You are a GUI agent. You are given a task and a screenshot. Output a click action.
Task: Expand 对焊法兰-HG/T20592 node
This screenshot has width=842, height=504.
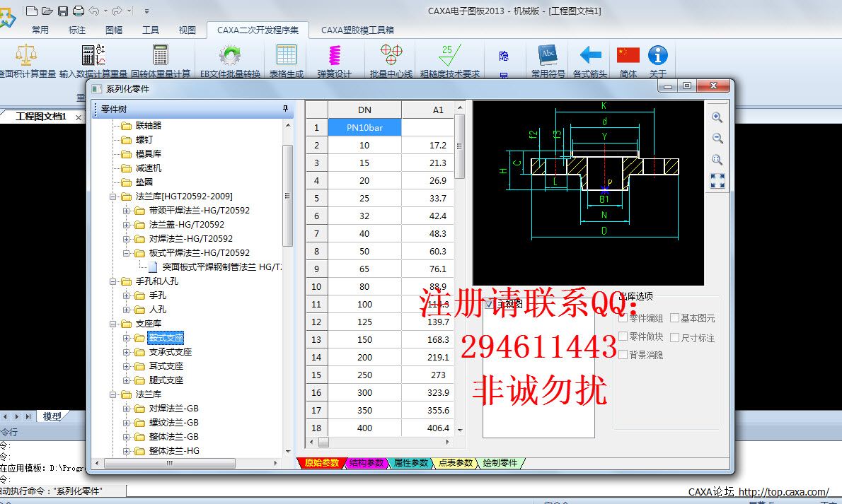click(126, 239)
